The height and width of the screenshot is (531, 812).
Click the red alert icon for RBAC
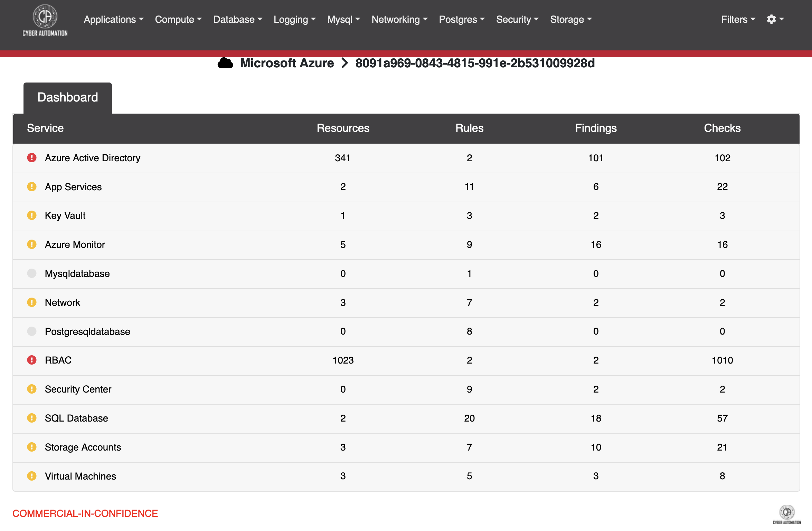coord(32,360)
